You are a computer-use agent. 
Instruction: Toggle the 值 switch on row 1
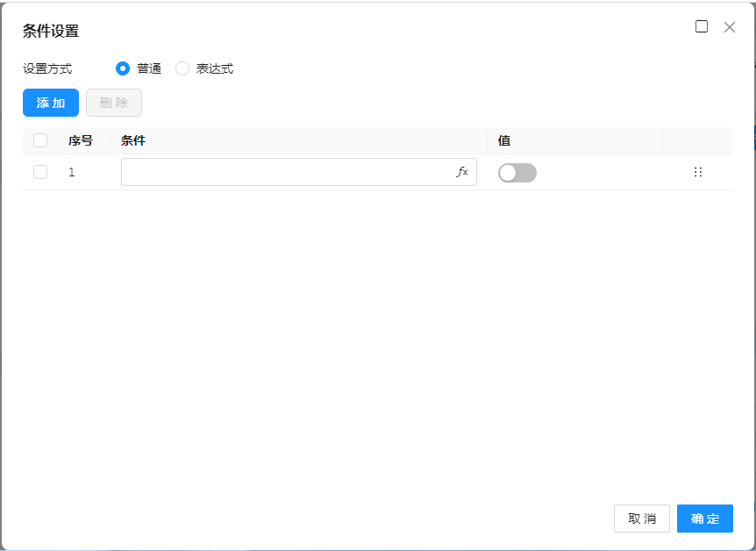(517, 173)
